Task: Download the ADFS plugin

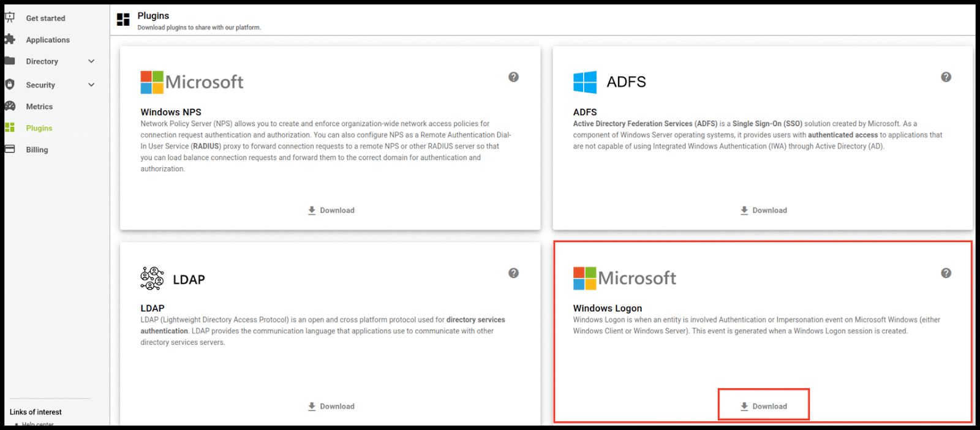Action: pyautogui.click(x=764, y=210)
